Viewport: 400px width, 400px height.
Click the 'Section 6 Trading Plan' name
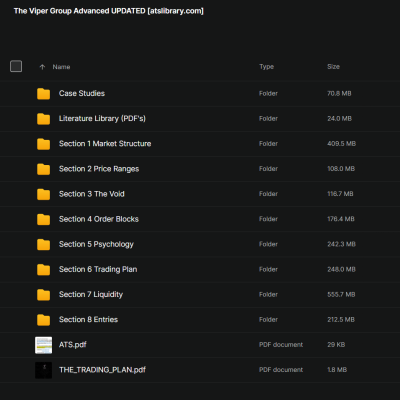(98, 269)
